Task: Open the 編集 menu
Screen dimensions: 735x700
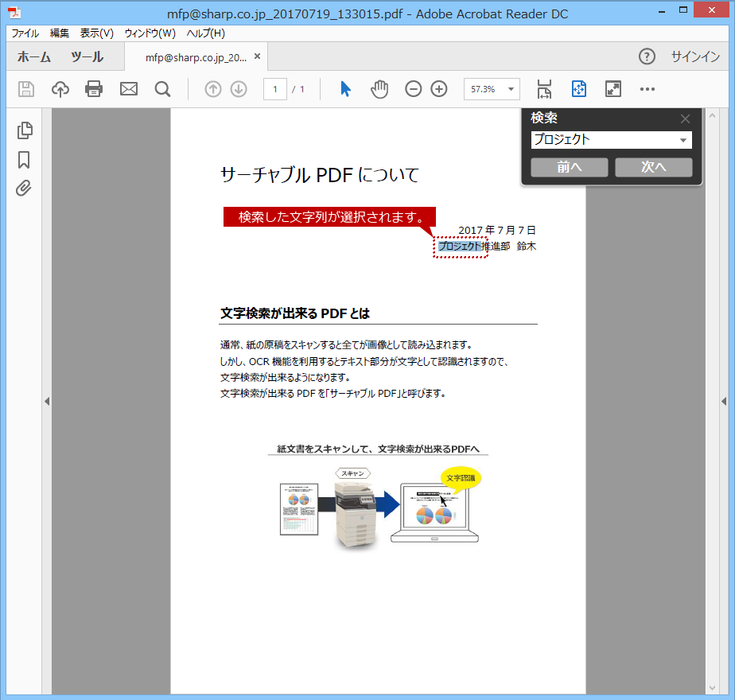Action: pos(60,33)
